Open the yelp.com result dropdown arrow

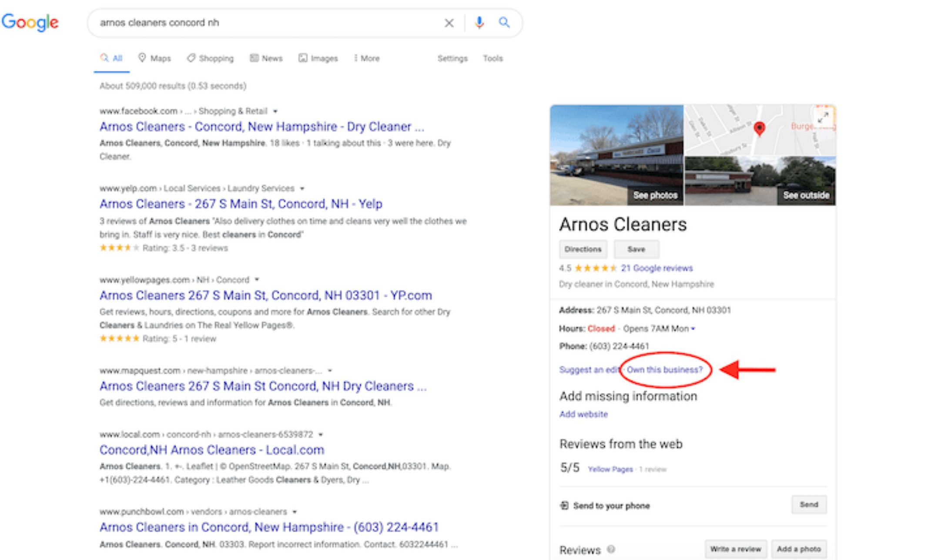coord(302,189)
